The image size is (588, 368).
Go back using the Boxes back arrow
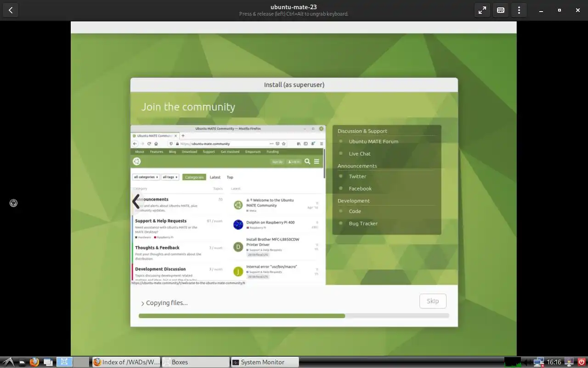[10, 10]
